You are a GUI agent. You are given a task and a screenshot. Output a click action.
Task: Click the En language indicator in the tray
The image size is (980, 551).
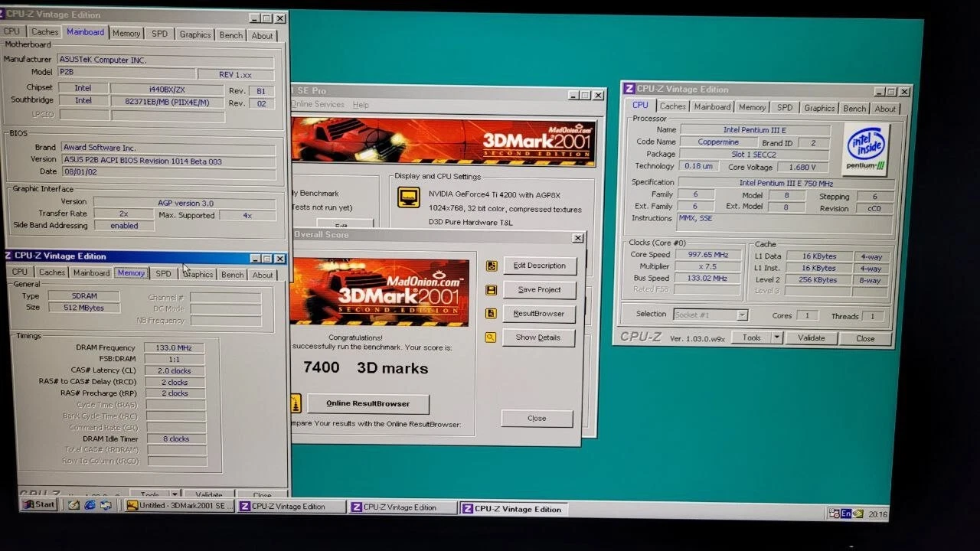coord(846,514)
